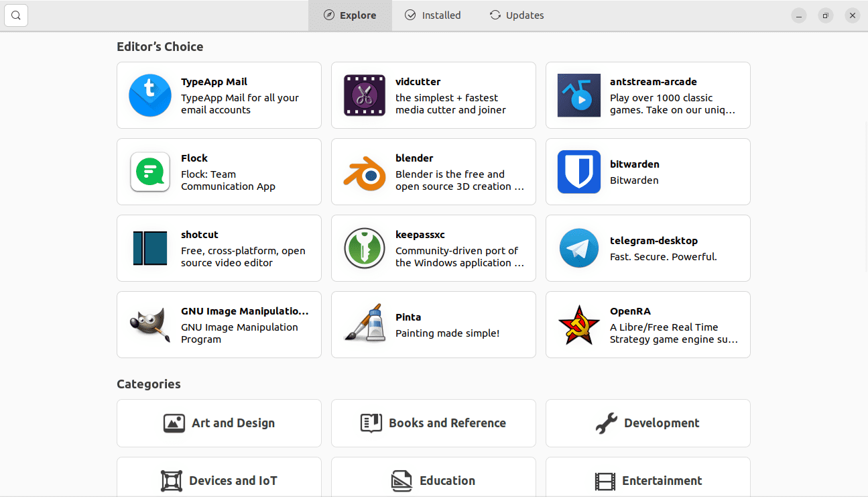Click 'TypeApp Mail for all your email accounts'

(x=240, y=104)
